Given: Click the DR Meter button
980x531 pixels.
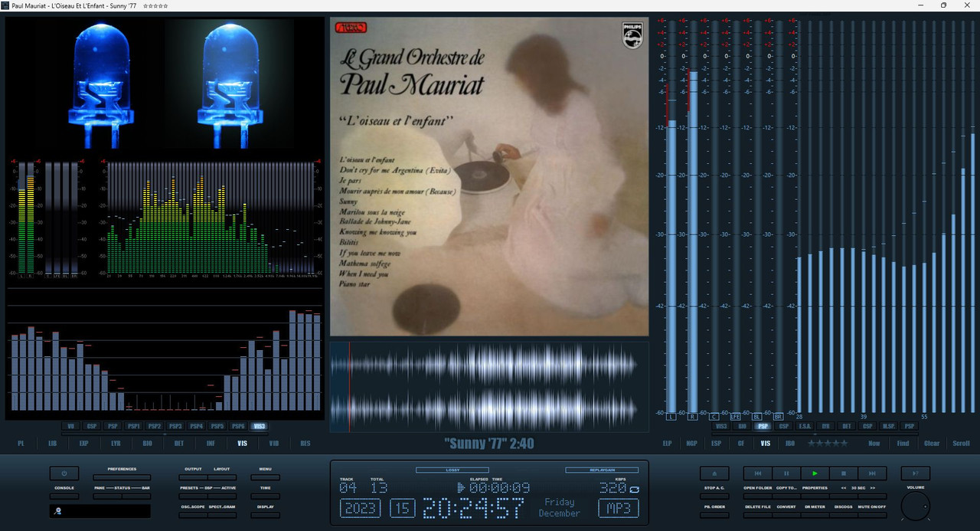Looking at the screenshot, I should pyautogui.click(x=815, y=515).
